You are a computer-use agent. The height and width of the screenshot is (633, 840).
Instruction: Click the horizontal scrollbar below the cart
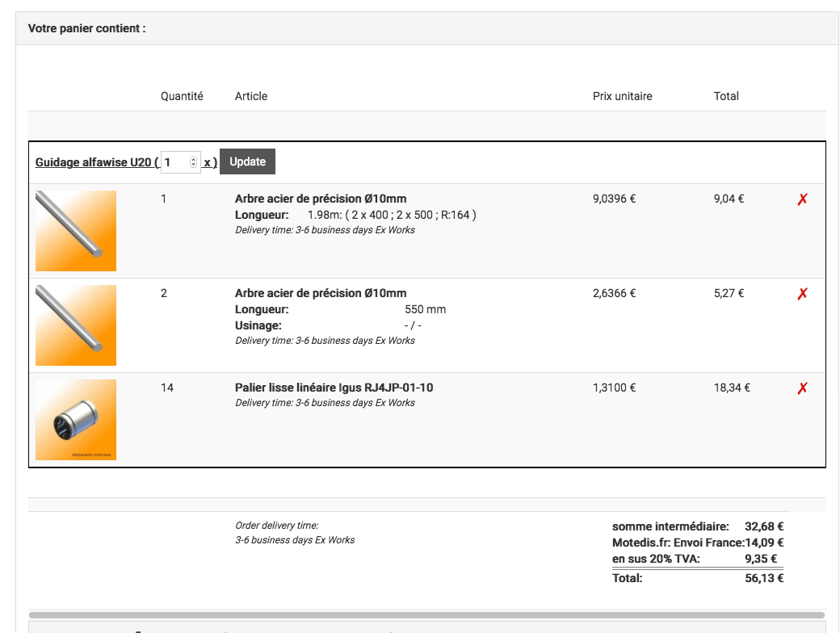tap(426, 615)
